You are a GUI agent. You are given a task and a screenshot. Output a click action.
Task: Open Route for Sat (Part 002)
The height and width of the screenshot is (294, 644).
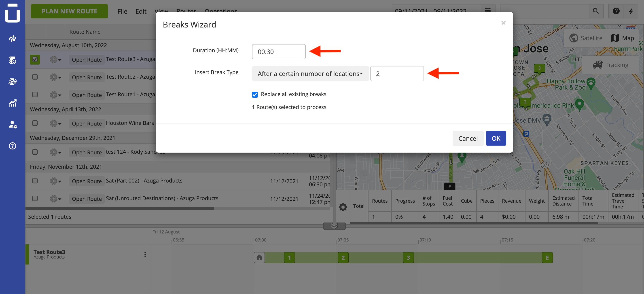click(87, 181)
